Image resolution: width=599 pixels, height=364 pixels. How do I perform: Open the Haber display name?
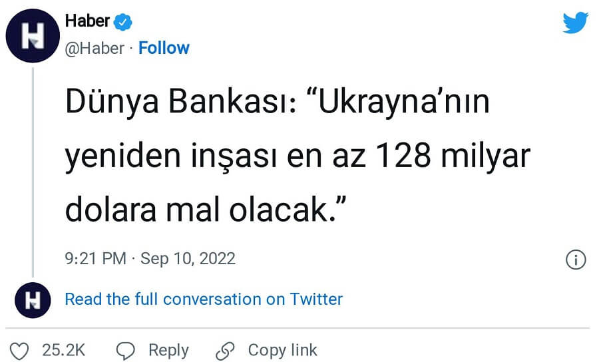pos(87,21)
